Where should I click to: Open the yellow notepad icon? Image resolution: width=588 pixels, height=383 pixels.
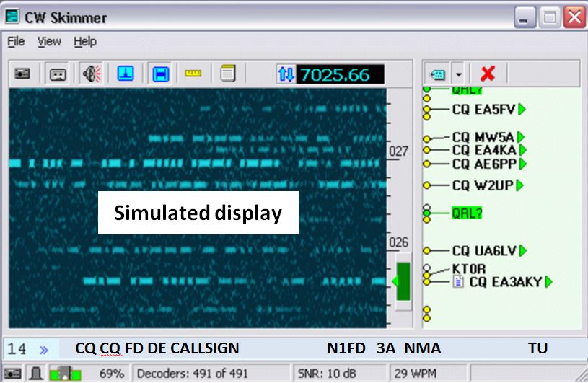(228, 73)
